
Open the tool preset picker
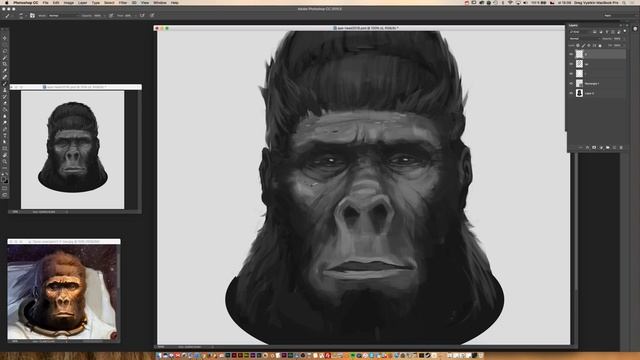point(8,16)
